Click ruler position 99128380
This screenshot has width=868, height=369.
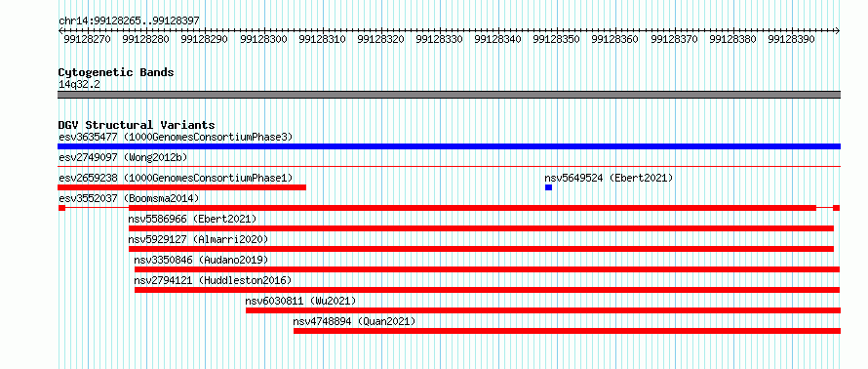(x=733, y=39)
